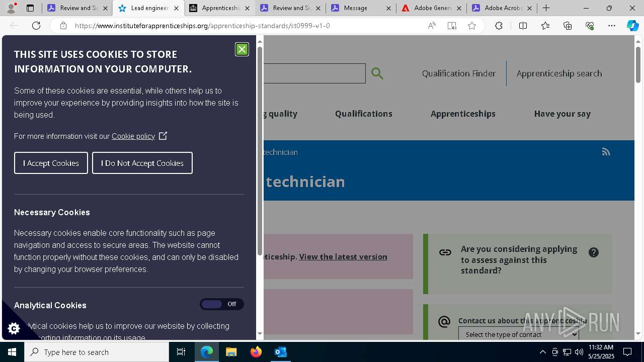
Task: Open Qualification Finder link
Action: (x=459, y=73)
